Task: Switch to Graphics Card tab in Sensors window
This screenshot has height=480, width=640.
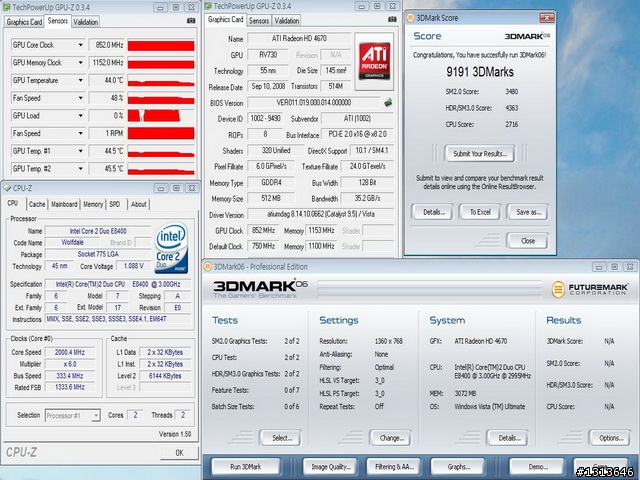Action: (24, 22)
